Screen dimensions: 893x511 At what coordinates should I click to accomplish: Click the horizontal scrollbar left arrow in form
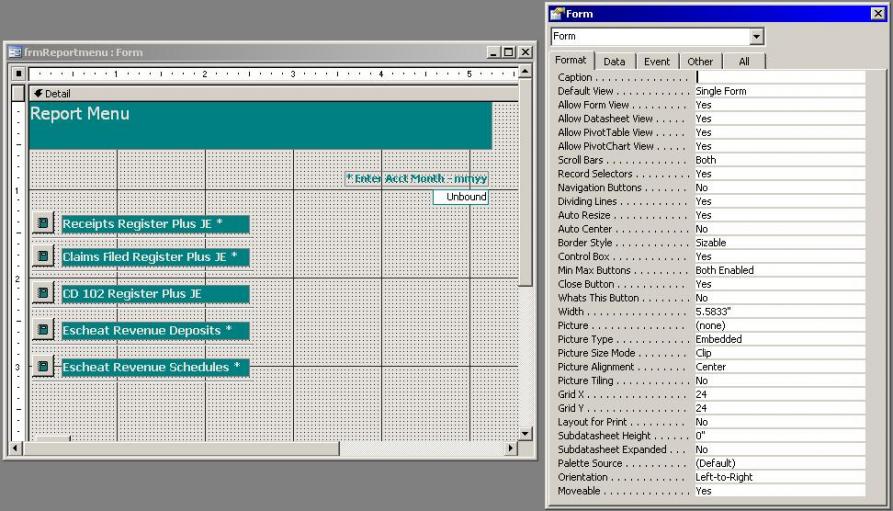[x=16, y=448]
